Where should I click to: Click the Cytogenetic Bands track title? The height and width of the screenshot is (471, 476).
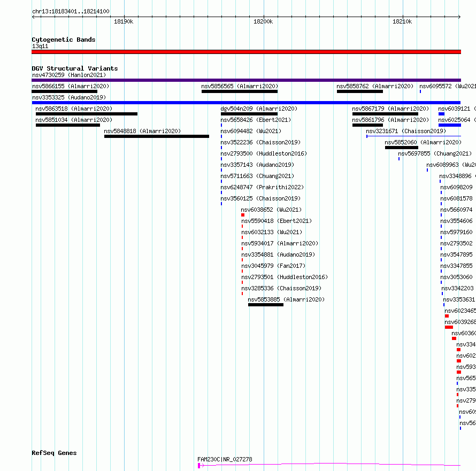coord(64,40)
